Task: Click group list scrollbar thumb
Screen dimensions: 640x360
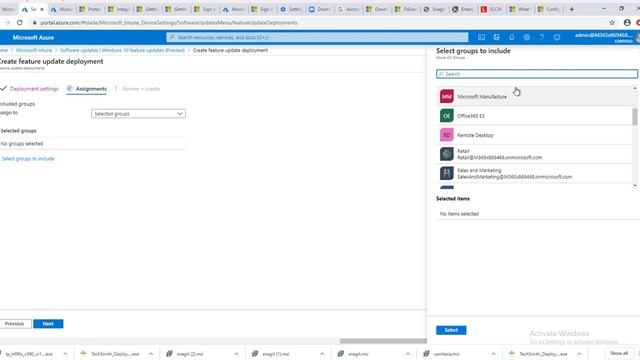Action: [635, 117]
